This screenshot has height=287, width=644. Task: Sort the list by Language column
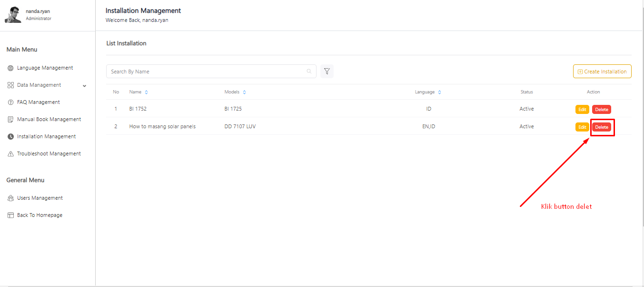439,92
